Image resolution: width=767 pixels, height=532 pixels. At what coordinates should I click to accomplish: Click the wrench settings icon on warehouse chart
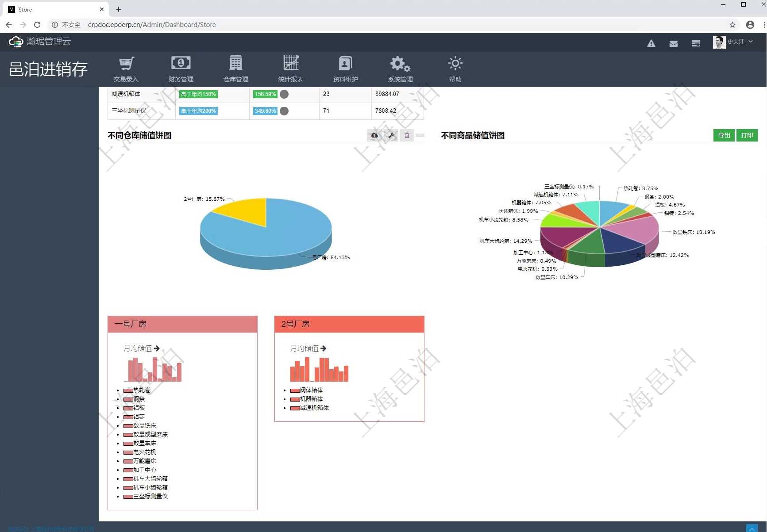coord(391,135)
